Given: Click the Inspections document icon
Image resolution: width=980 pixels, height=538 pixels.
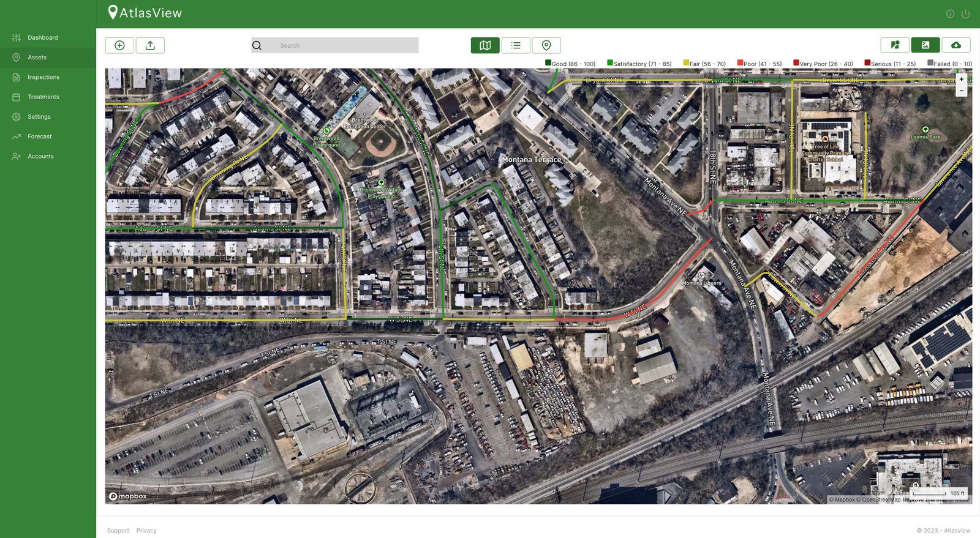Looking at the screenshot, I should pyautogui.click(x=16, y=77).
